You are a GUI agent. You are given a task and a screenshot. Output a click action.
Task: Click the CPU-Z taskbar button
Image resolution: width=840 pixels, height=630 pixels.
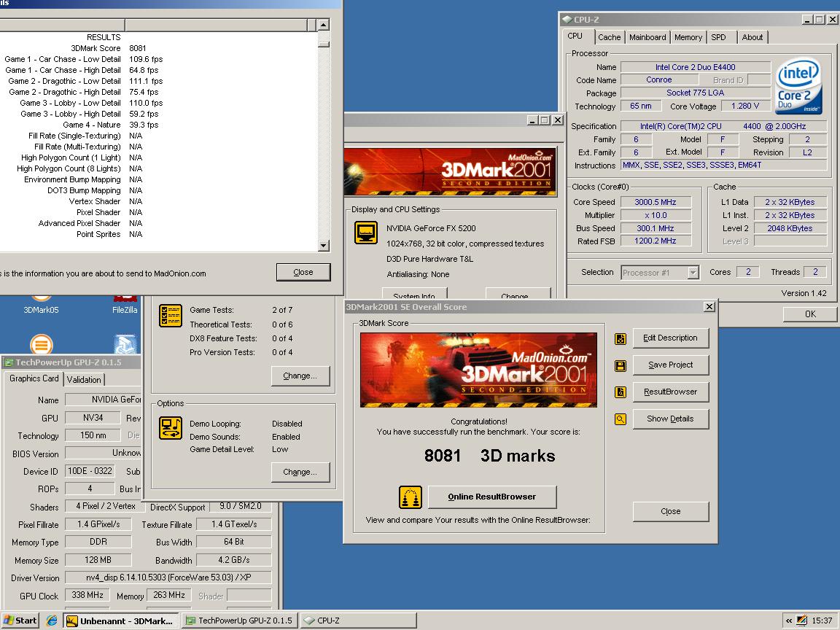point(359,621)
